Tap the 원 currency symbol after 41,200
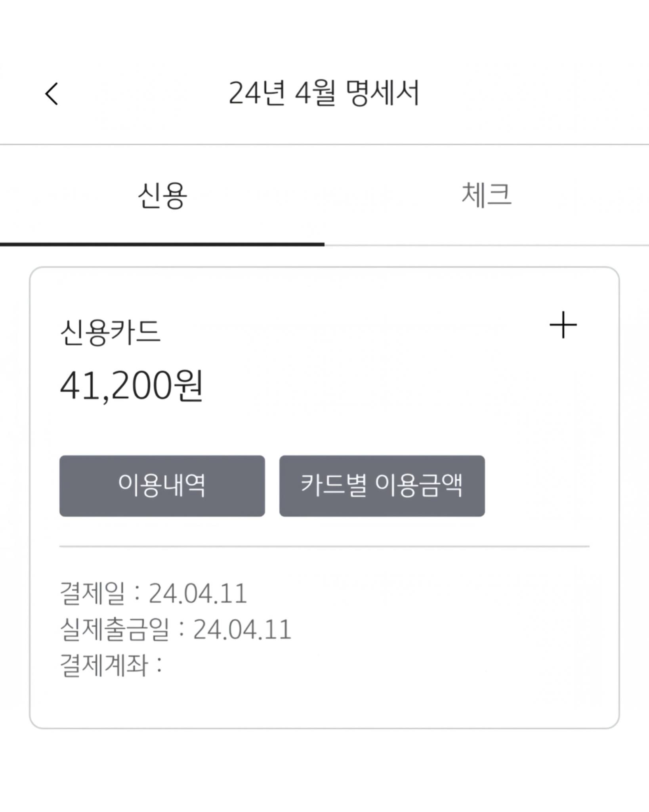This screenshot has width=649, height=812. pyautogui.click(x=189, y=386)
